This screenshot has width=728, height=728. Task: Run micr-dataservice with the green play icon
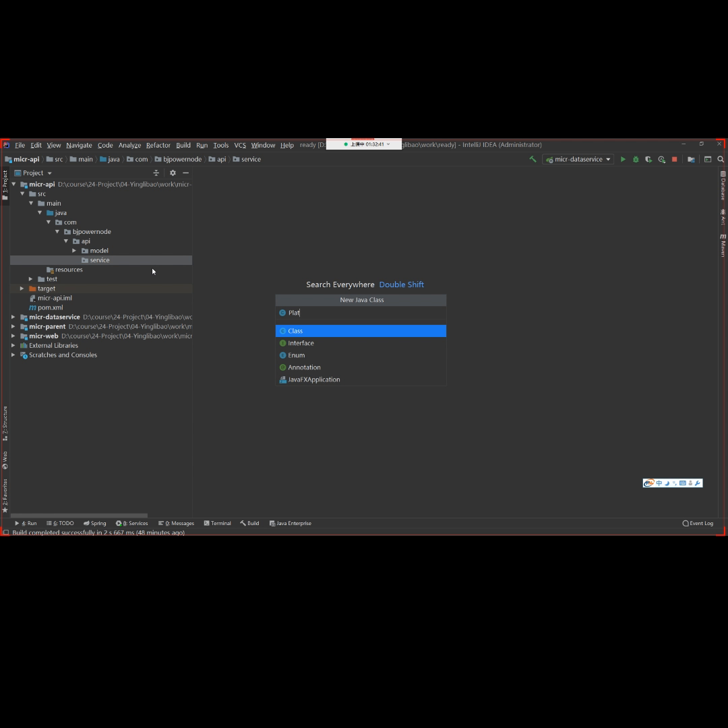(623, 159)
